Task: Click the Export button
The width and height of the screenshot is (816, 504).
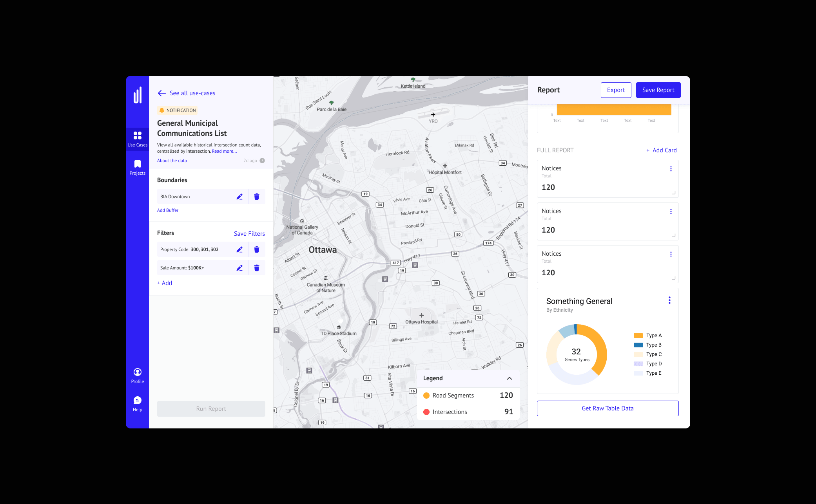Action: click(x=616, y=90)
